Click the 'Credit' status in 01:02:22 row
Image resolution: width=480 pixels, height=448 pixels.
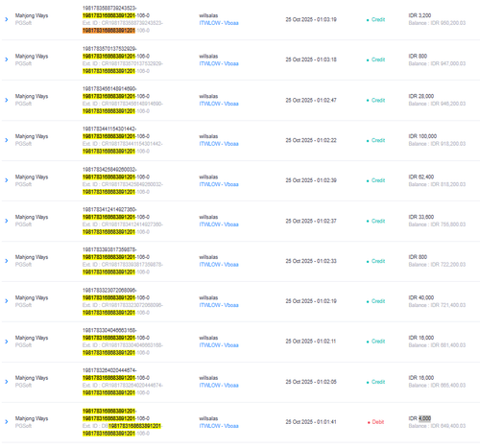coord(378,140)
